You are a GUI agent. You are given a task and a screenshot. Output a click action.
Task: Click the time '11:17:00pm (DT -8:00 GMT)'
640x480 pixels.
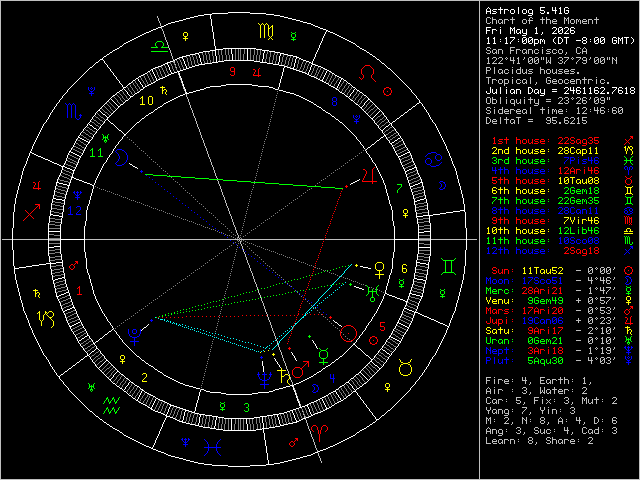560,41
